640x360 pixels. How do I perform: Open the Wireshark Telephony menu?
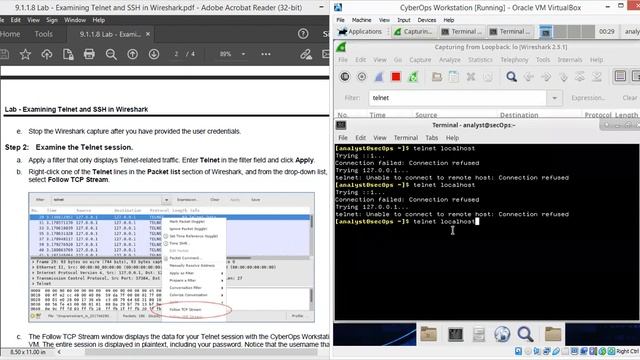514,60
